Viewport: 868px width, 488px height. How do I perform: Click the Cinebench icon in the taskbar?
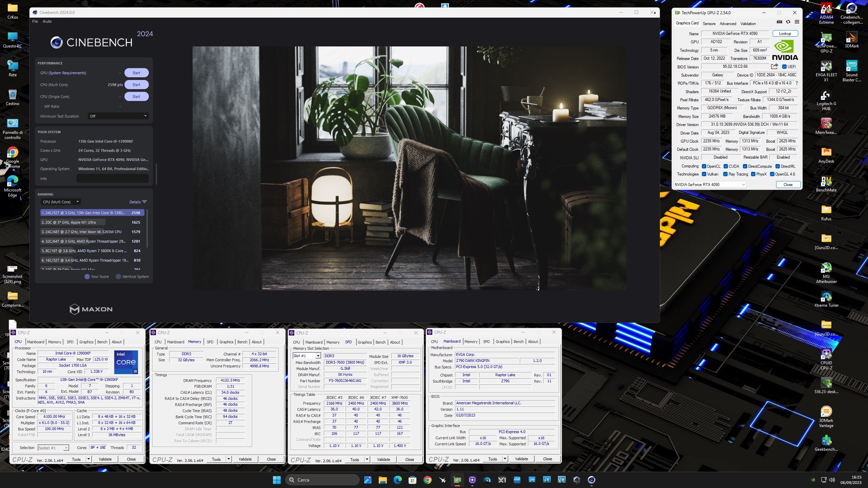point(591,480)
